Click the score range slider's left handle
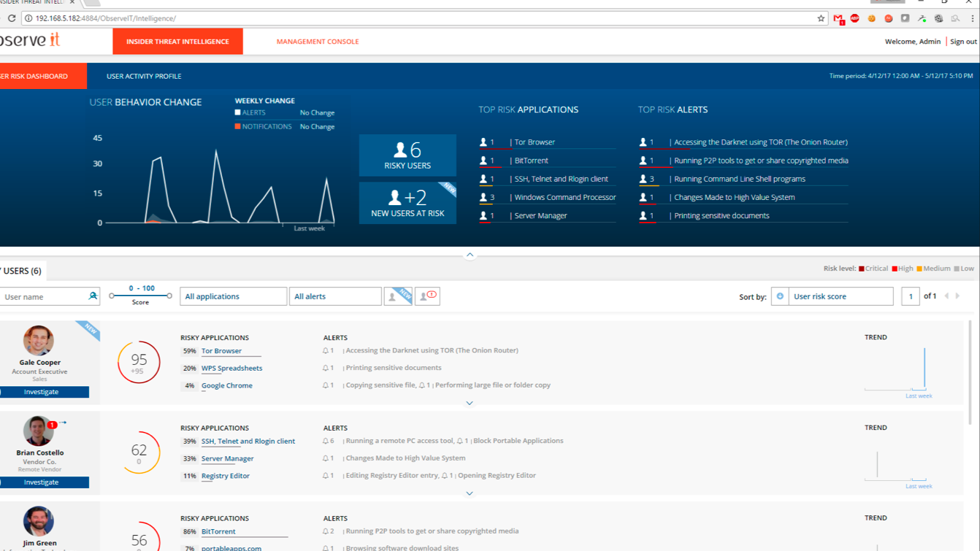 coord(112,296)
